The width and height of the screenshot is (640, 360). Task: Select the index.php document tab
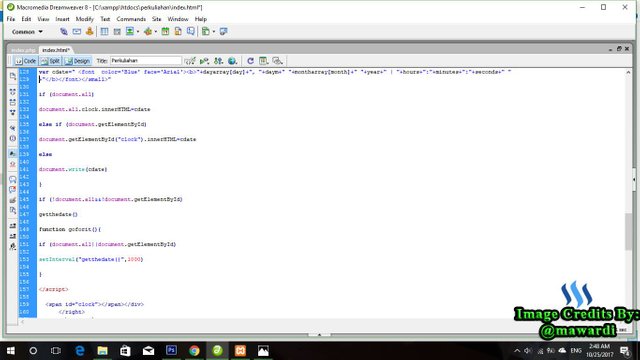point(23,50)
